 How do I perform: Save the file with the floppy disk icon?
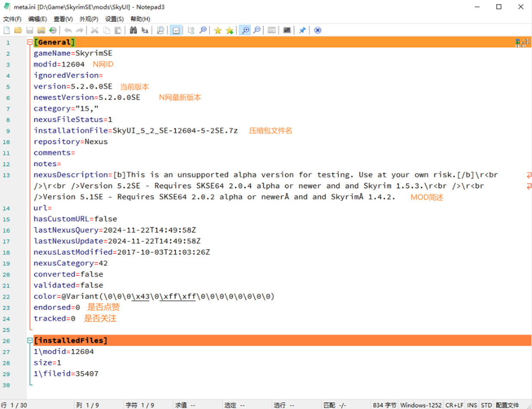(30, 30)
